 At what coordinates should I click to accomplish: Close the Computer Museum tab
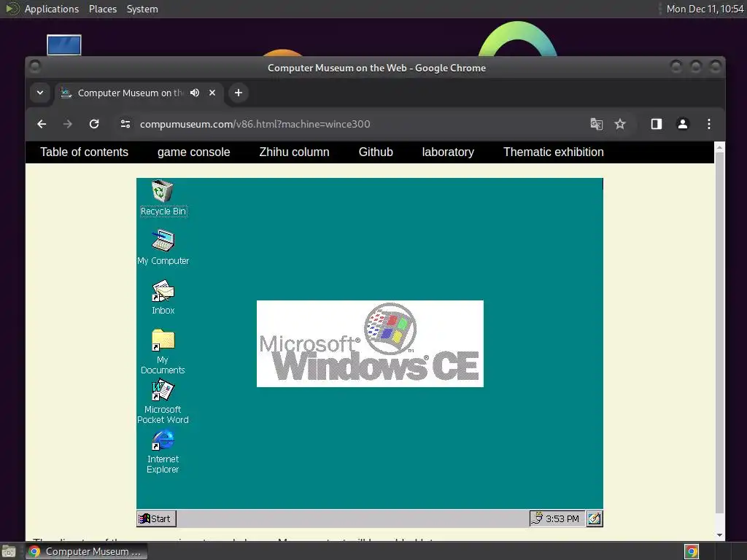[212, 93]
